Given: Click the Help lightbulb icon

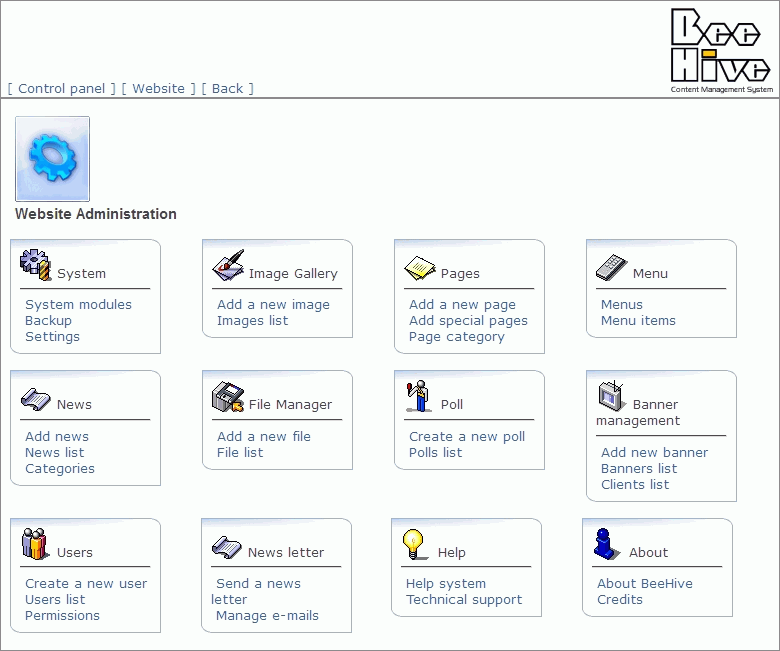Looking at the screenshot, I should (x=415, y=544).
